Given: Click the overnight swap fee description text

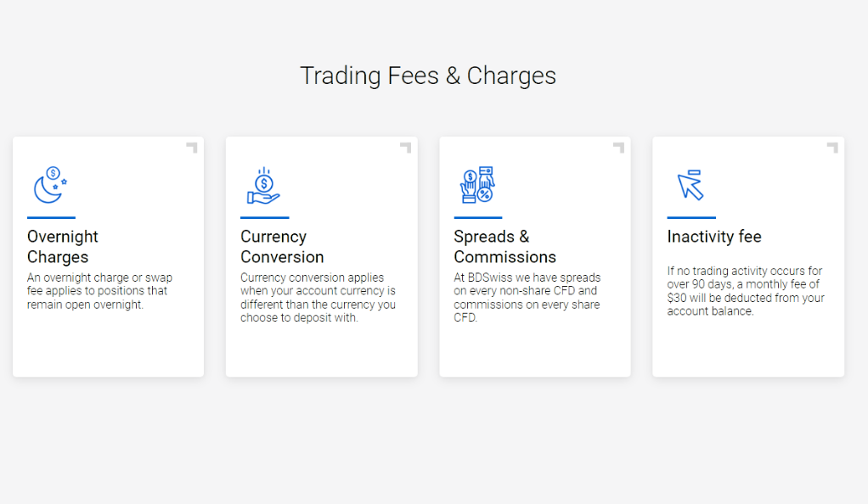Looking at the screenshot, I should [99, 291].
